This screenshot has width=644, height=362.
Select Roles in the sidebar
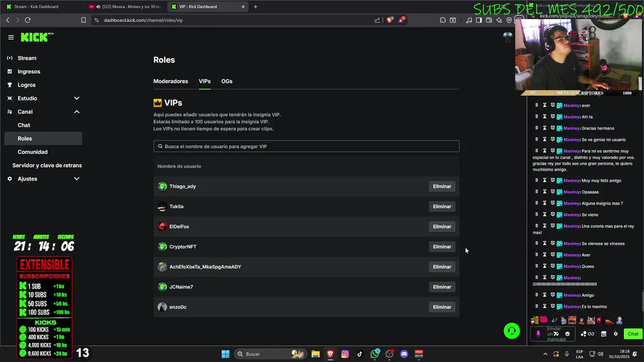tap(43, 138)
